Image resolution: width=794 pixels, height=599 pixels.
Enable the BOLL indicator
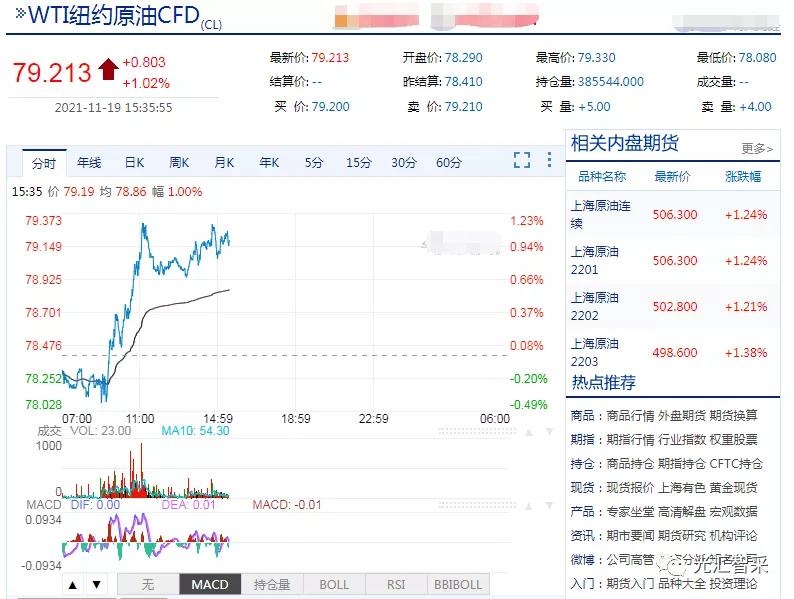click(x=334, y=584)
